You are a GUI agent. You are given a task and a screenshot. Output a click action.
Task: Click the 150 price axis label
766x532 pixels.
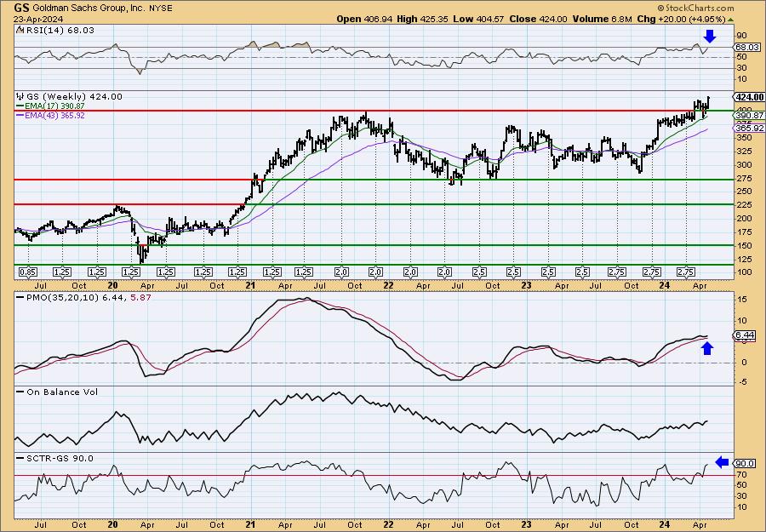tap(744, 245)
